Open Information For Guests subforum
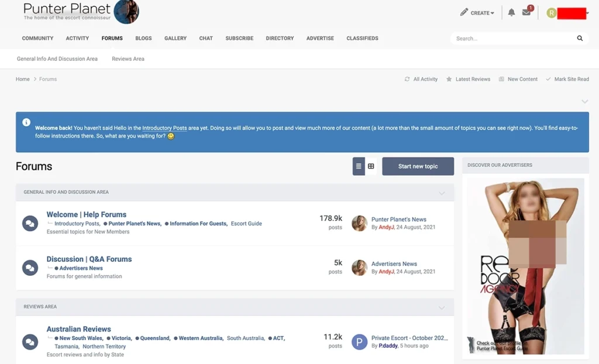 198,224
